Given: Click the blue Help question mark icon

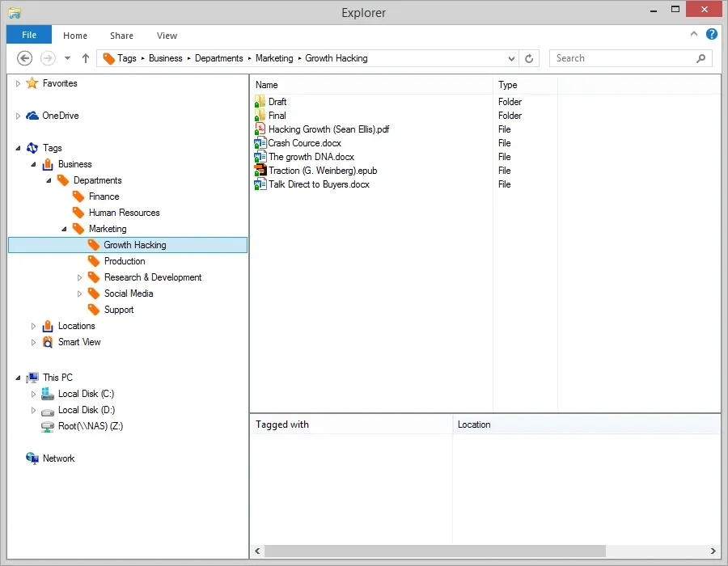Looking at the screenshot, I should (x=710, y=36).
